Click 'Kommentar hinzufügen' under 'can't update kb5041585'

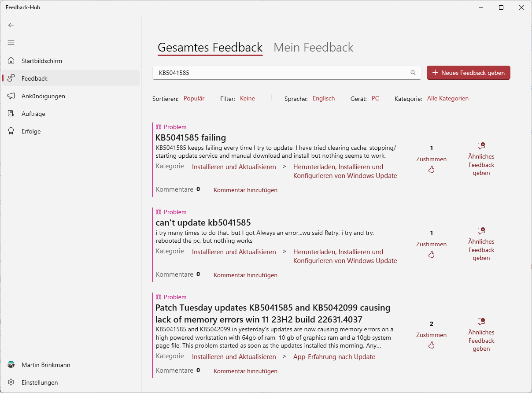tap(245, 275)
